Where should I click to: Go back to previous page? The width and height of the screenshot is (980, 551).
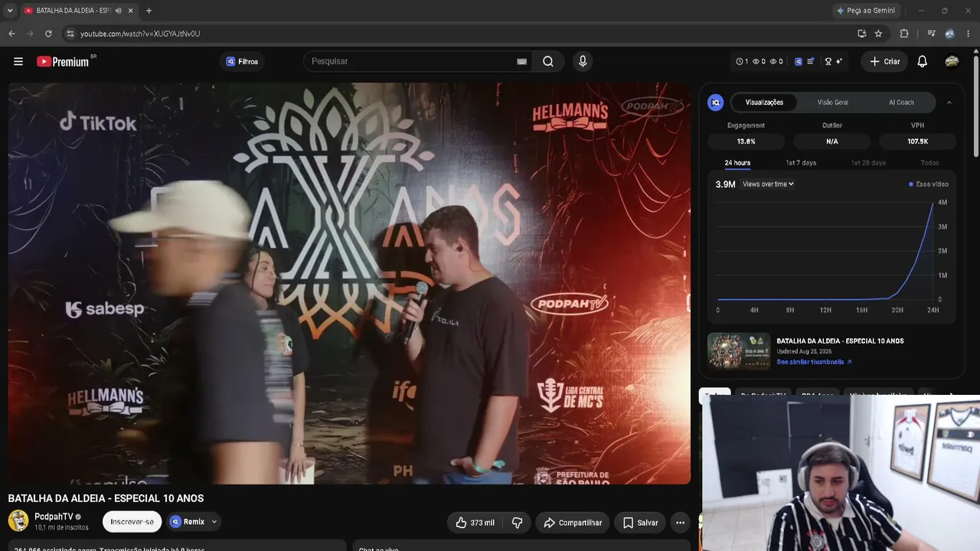coord(11,34)
